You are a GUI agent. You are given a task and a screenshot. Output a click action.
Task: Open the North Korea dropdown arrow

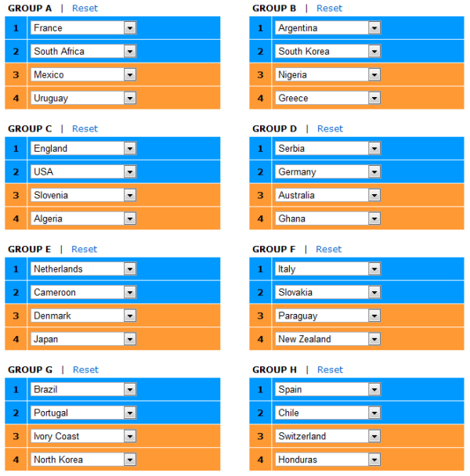pyautogui.click(x=130, y=460)
